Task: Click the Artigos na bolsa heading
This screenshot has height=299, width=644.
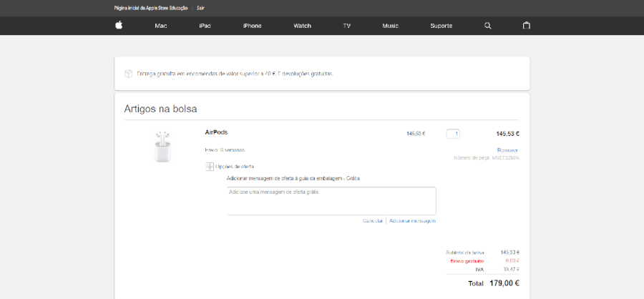Action: pyautogui.click(x=160, y=109)
